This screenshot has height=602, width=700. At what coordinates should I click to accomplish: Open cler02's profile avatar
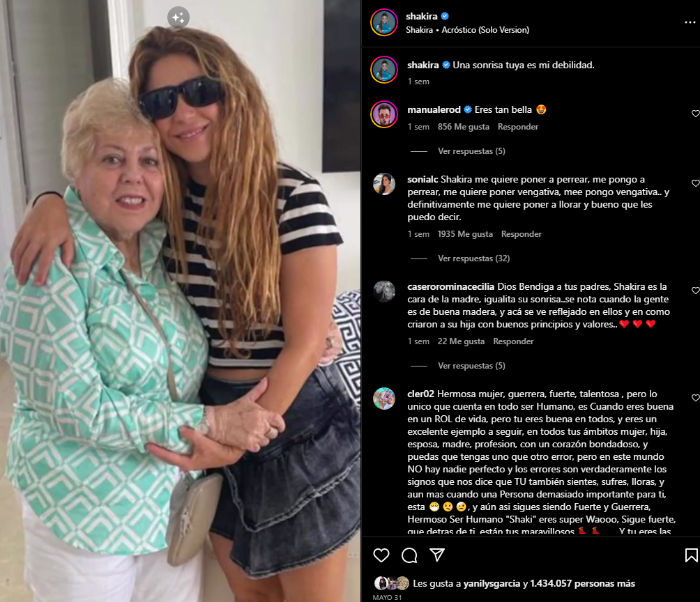pos(384,399)
